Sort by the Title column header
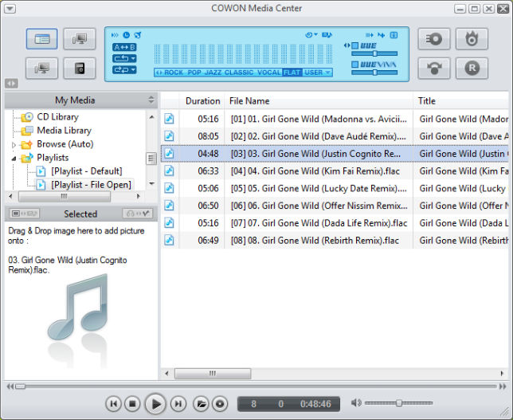This screenshot has height=420, width=513. pos(427,101)
